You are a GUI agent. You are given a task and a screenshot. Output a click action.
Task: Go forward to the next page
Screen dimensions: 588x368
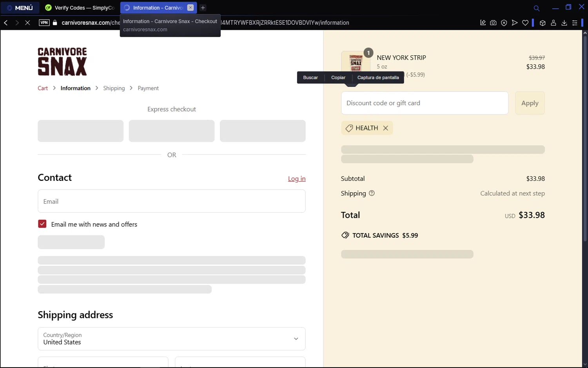(x=17, y=23)
